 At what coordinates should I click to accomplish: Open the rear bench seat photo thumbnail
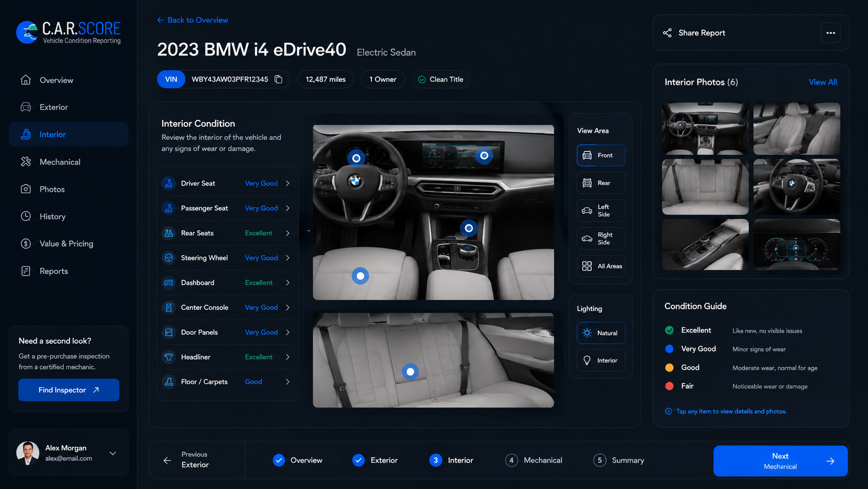pyautogui.click(x=705, y=187)
